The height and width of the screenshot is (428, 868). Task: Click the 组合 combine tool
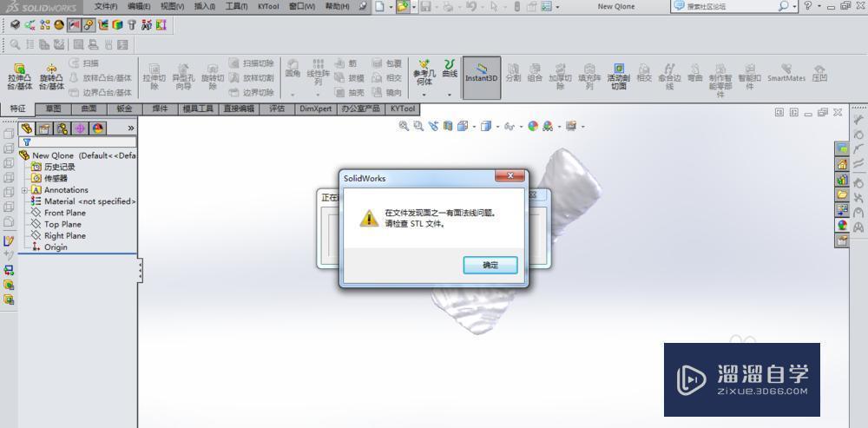535,73
